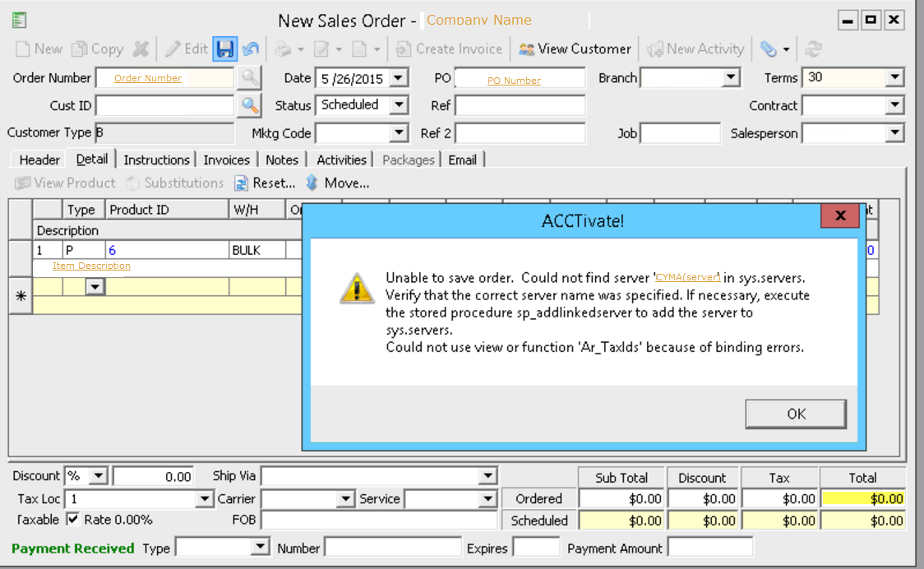Expand the Terms dropdown
This screenshot has width=924, height=569.
894,77
